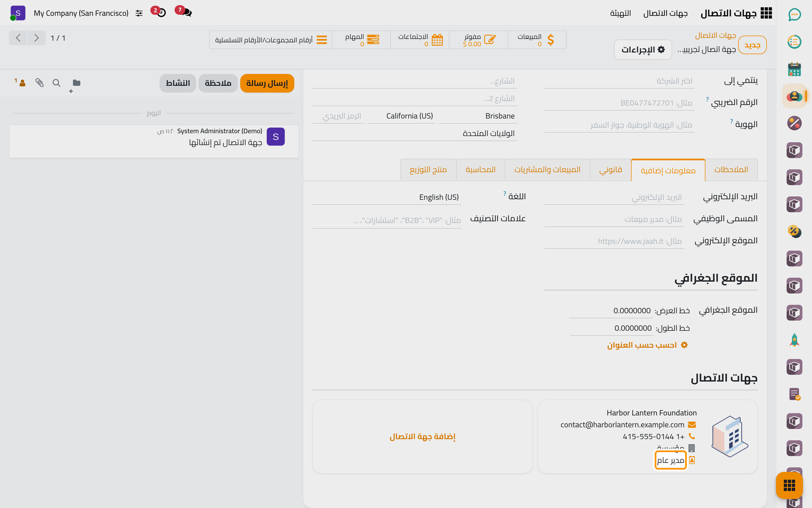Open the To-do list sidebar icon
812x508 pixels.
tap(794, 42)
